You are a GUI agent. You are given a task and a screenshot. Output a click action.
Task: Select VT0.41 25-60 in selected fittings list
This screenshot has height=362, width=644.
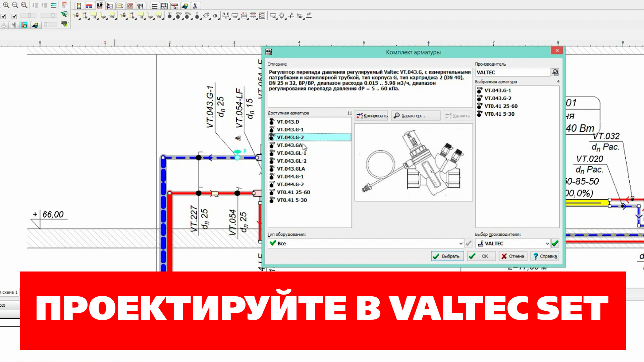(501, 106)
